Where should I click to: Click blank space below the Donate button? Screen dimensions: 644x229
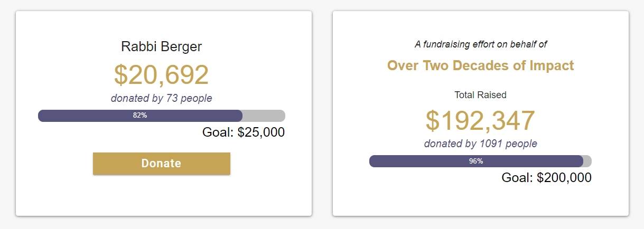pos(162,195)
